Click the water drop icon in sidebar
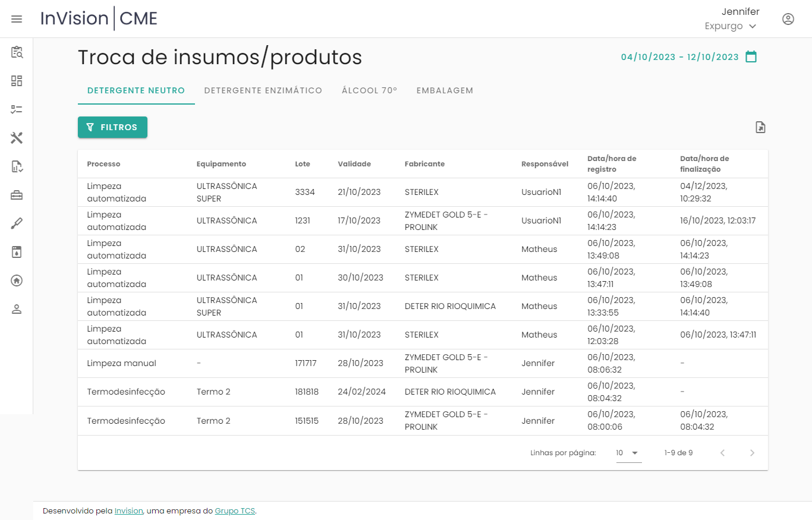Image resolution: width=812 pixels, height=520 pixels. click(x=17, y=252)
